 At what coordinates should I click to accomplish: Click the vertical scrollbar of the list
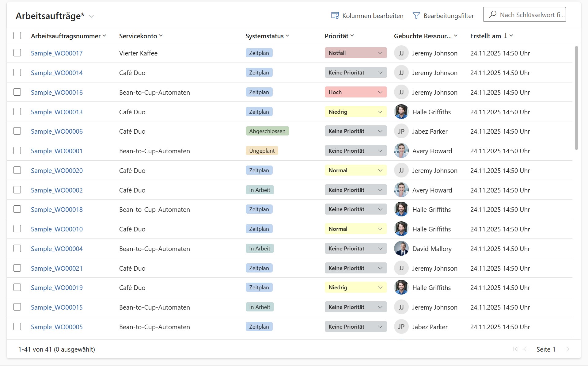point(576,98)
